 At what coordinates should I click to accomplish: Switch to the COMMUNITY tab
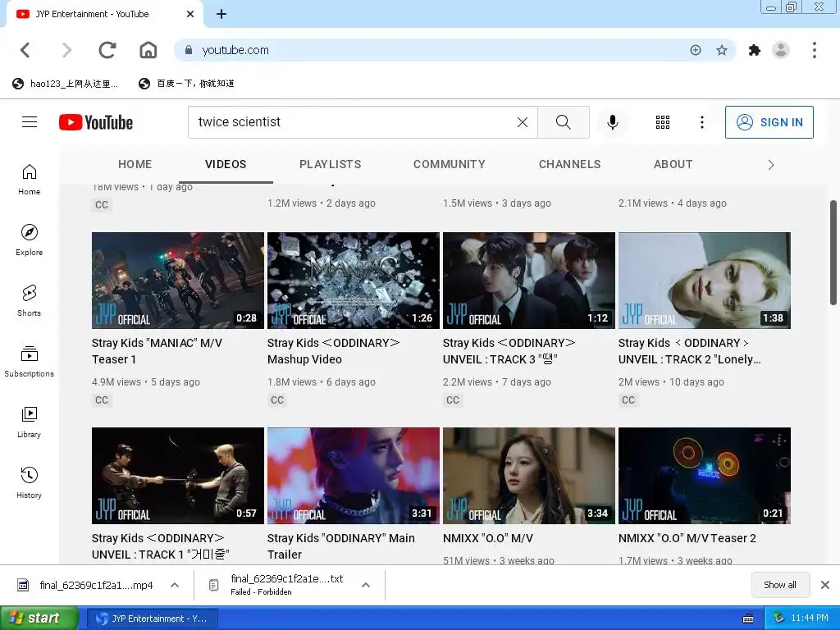coord(449,164)
